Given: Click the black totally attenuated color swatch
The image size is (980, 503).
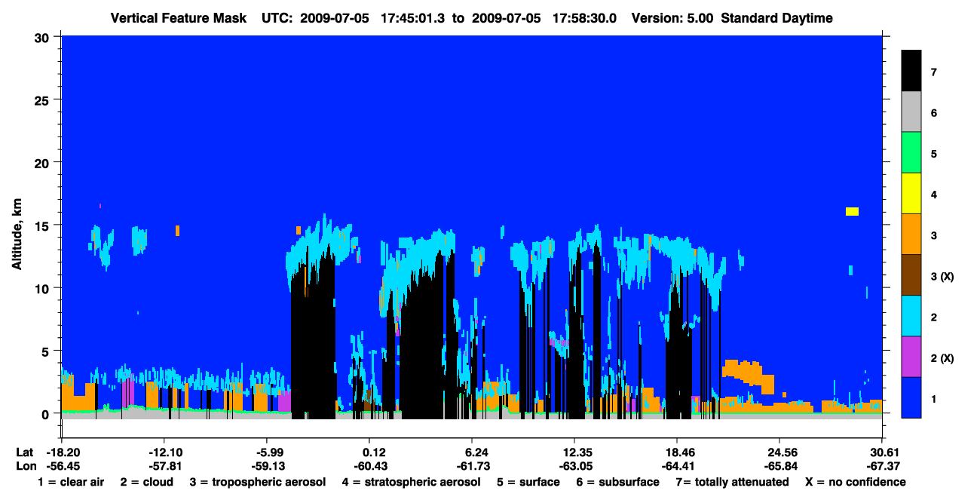Looking at the screenshot, I should 911,72.
